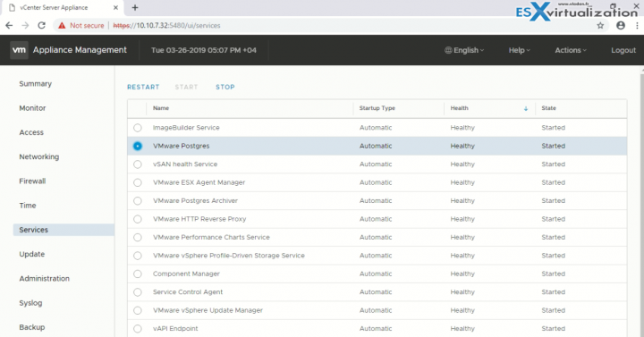Go to Networking in sidebar
Image resolution: width=644 pixels, height=337 pixels.
39,156
